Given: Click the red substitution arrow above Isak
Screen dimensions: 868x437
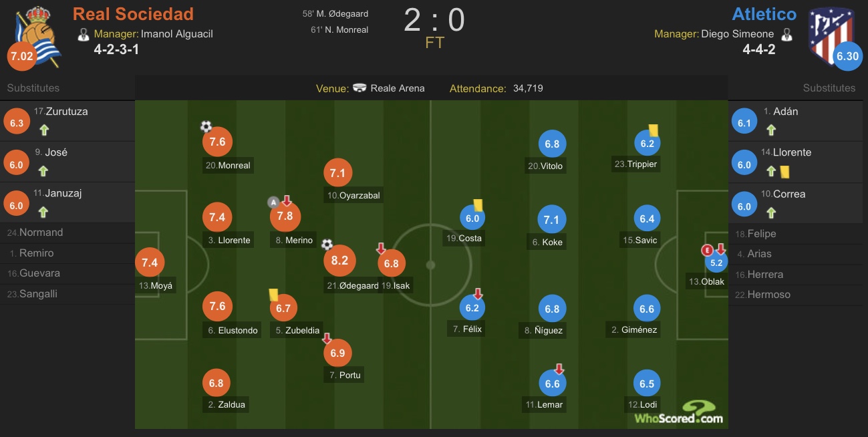Looking at the screenshot, I should (381, 249).
